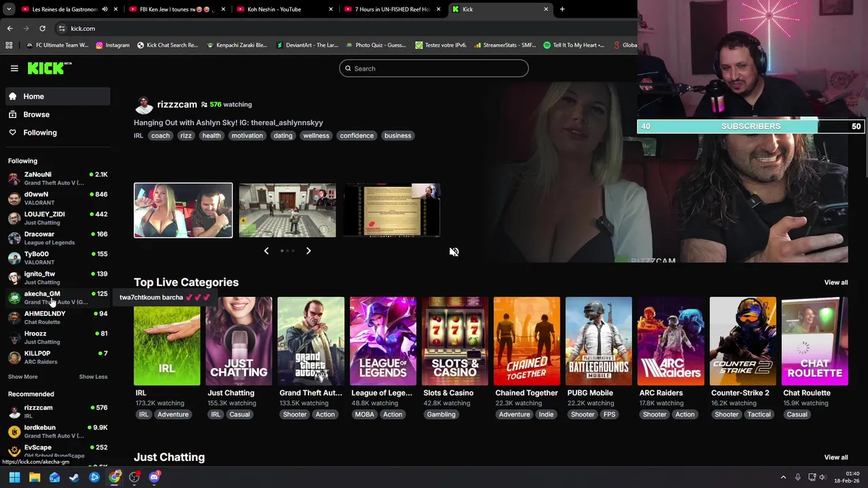The width and height of the screenshot is (868, 488).
Task: Open the DeviantArt bookmark
Action: [x=307, y=45]
